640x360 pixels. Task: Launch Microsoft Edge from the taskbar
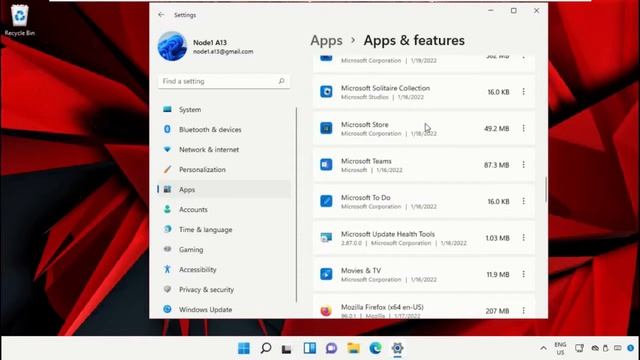tap(376, 348)
